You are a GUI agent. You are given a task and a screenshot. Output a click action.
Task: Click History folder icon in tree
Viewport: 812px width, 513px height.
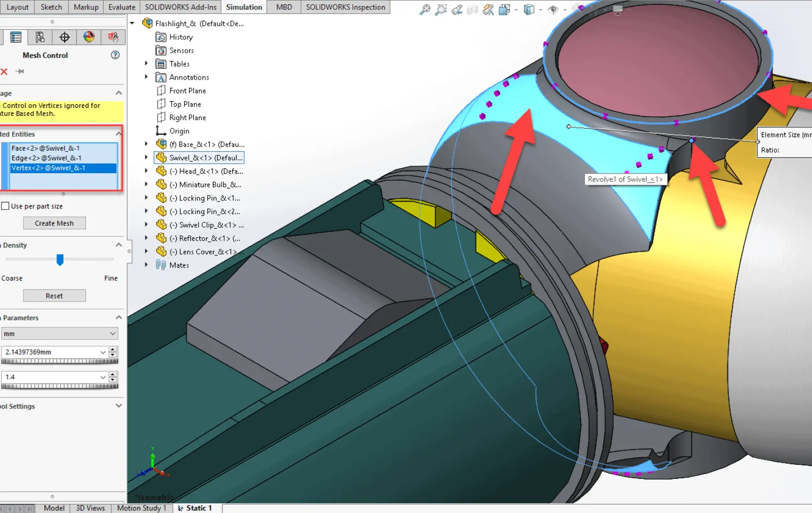161,37
